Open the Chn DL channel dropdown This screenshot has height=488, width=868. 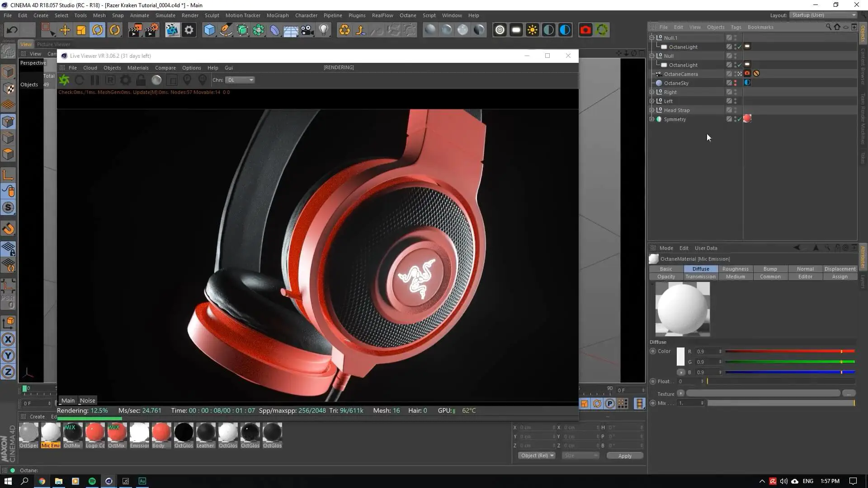(x=240, y=80)
